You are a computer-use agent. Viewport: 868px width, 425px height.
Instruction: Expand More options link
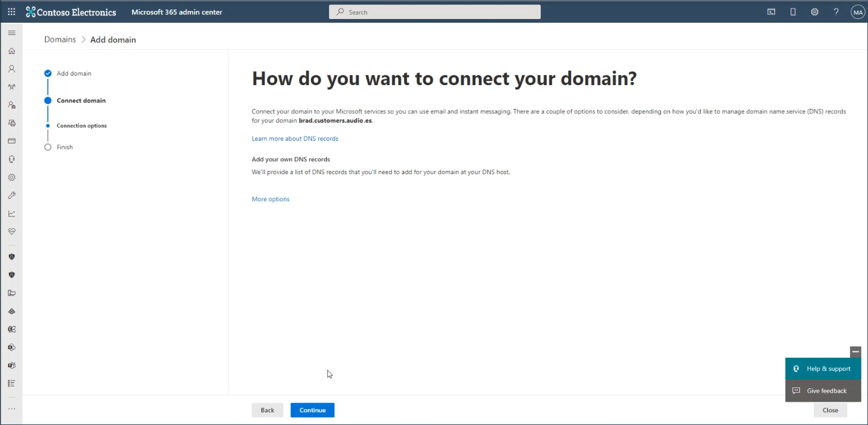point(271,199)
